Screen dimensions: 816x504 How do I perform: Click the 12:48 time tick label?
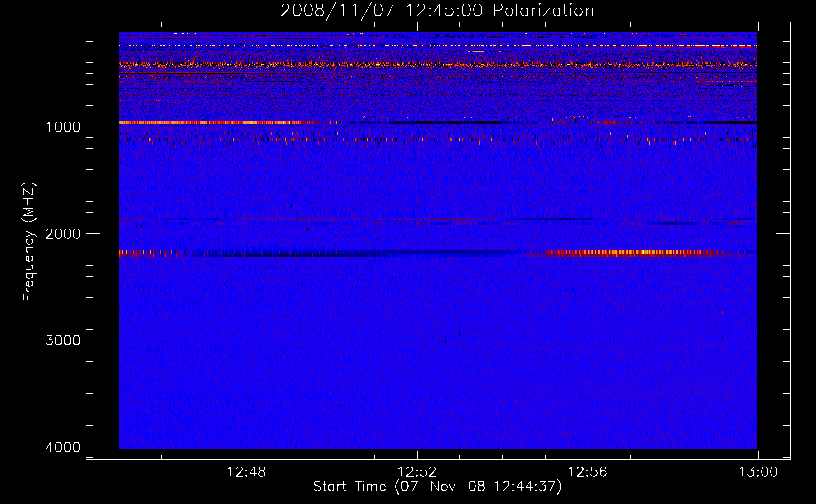pyautogui.click(x=247, y=472)
